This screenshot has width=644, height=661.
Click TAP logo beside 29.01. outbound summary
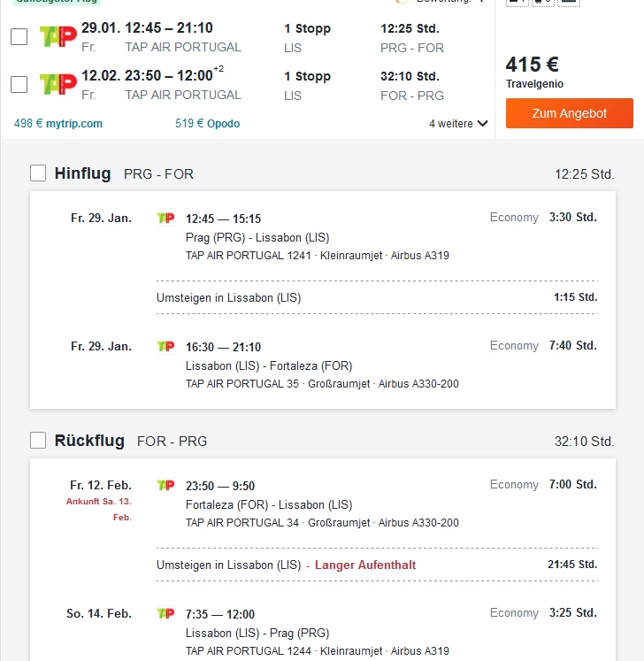click(58, 36)
